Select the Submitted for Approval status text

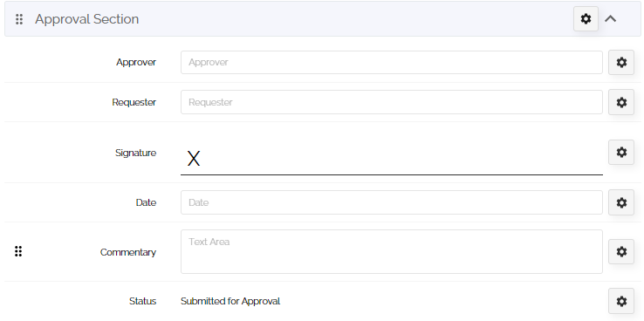tap(230, 301)
